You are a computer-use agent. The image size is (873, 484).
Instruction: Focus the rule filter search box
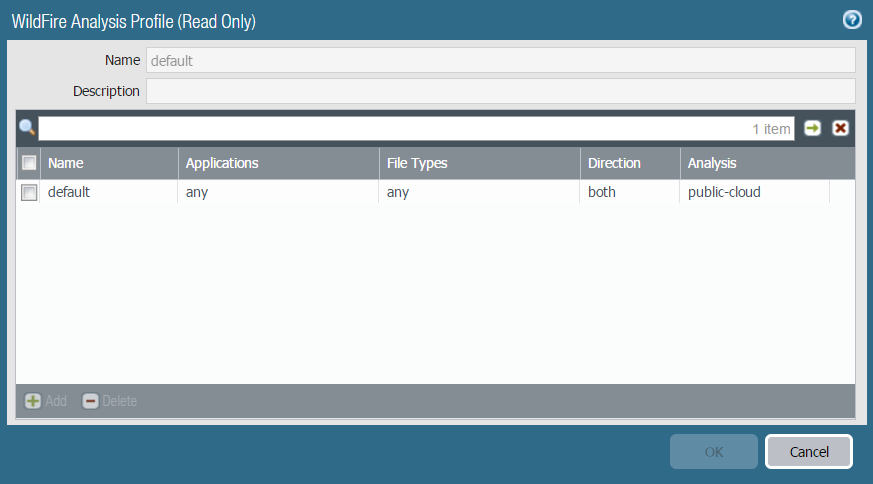pos(416,128)
